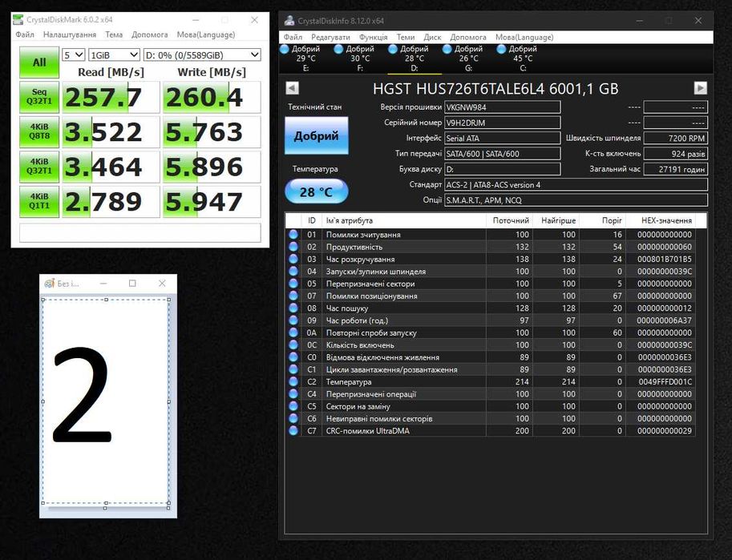Run all benchmarks with the All button
732x560 pixels.
point(39,62)
